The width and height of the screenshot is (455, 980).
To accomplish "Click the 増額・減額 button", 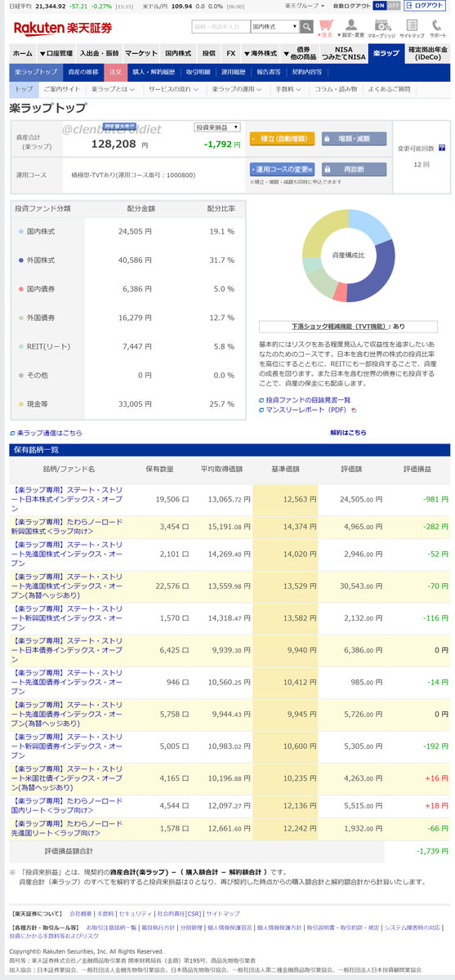I will [x=354, y=139].
